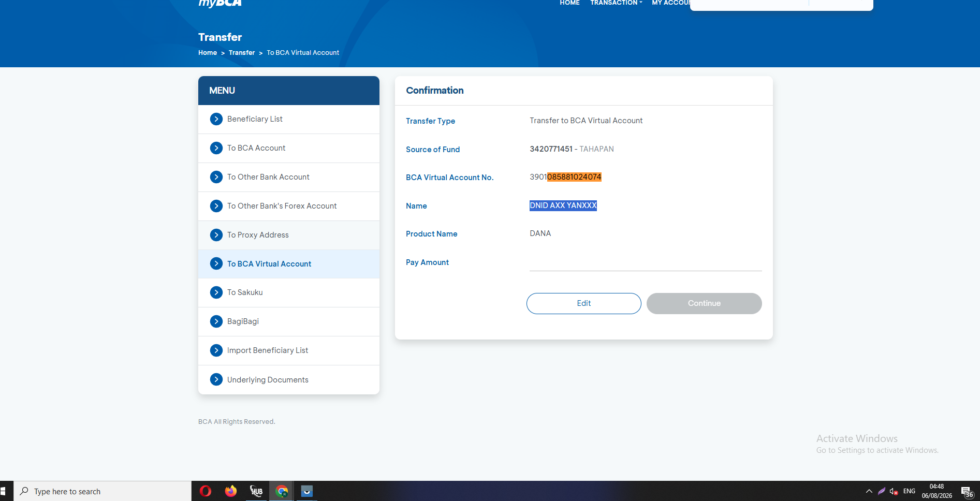This screenshot has width=980, height=501.
Task: Select To Other Bank Account in menu
Action: [289, 177]
